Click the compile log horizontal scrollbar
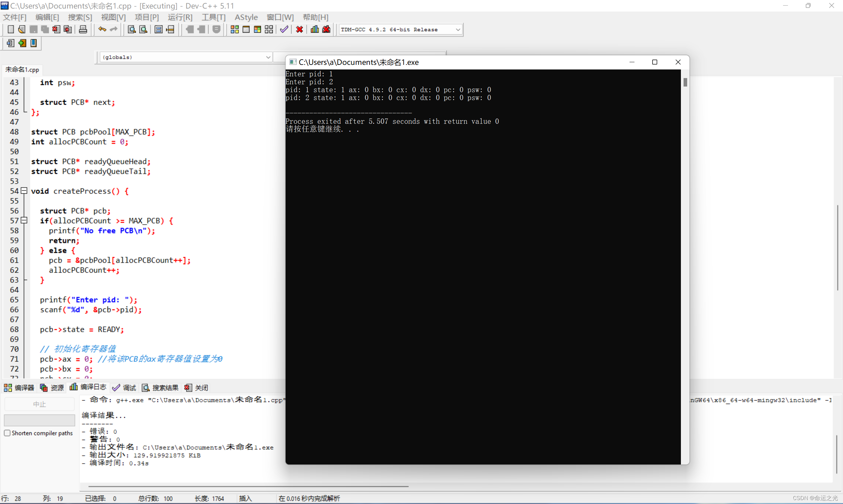 pyautogui.click(x=248, y=487)
